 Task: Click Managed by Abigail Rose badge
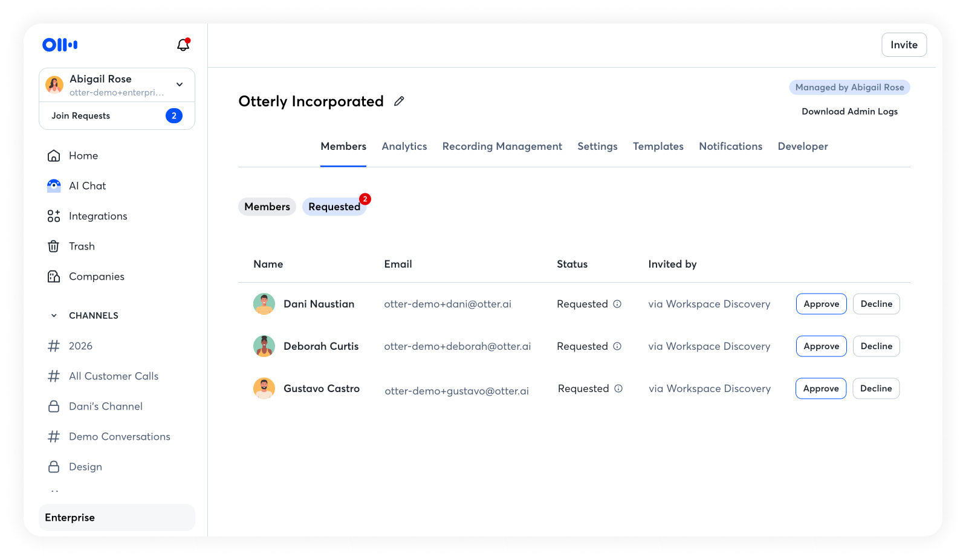[x=849, y=88]
